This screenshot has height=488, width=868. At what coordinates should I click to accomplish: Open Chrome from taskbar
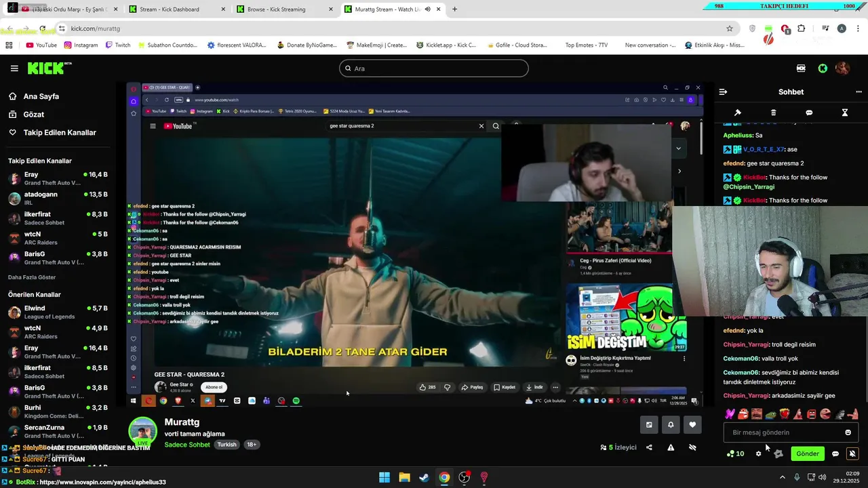coord(443,477)
